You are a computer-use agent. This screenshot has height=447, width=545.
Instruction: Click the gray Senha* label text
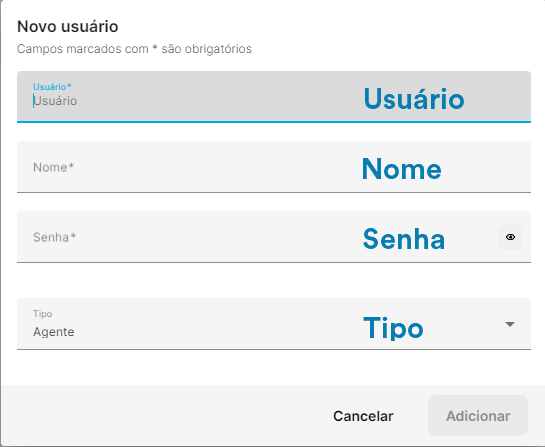coord(55,237)
